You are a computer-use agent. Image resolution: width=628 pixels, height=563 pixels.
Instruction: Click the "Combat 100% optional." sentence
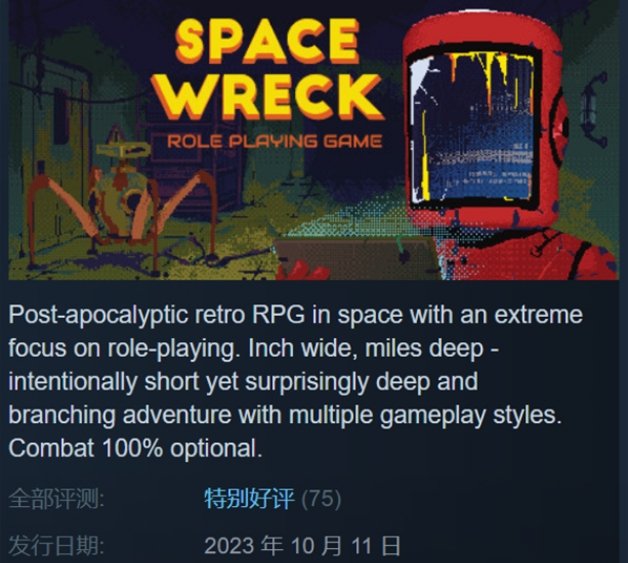tap(136, 448)
